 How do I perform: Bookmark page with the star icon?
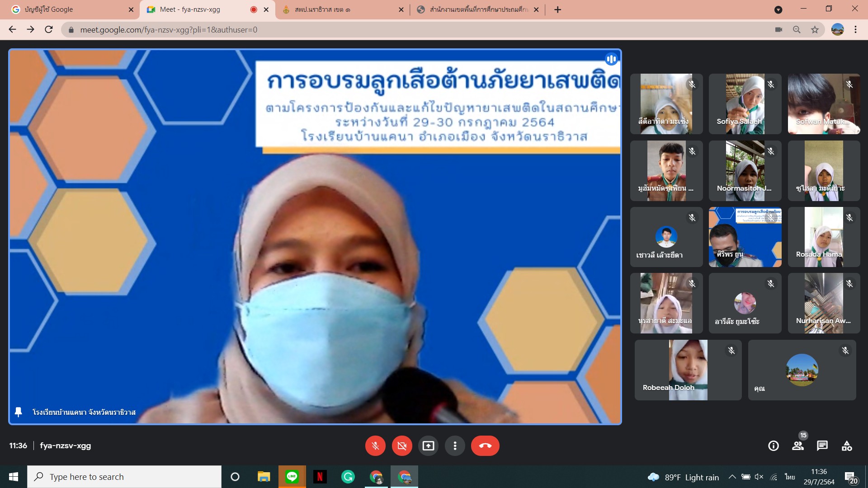815,30
